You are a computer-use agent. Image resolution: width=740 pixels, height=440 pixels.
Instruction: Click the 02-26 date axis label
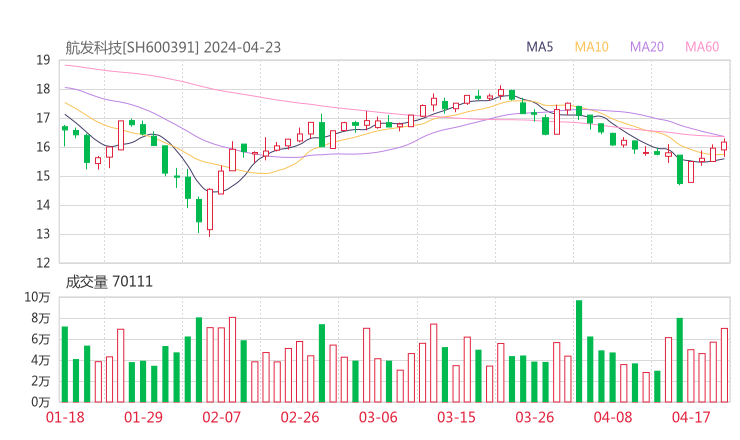click(x=300, y=417)
